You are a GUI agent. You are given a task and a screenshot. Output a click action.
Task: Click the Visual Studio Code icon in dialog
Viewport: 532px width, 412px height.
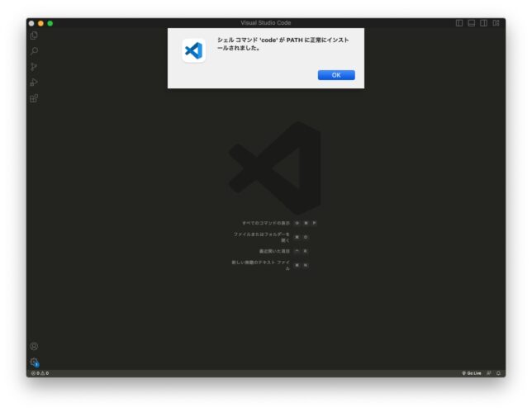(194, 50)
